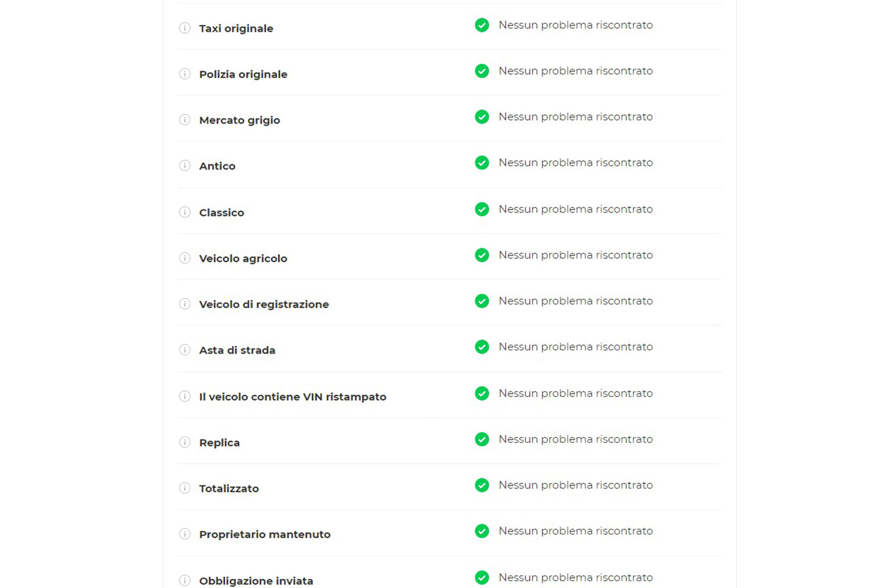This screenshot has height=588, width=895.
Task: Show info for Proprietario mantenuto
Action: (184, 534)
